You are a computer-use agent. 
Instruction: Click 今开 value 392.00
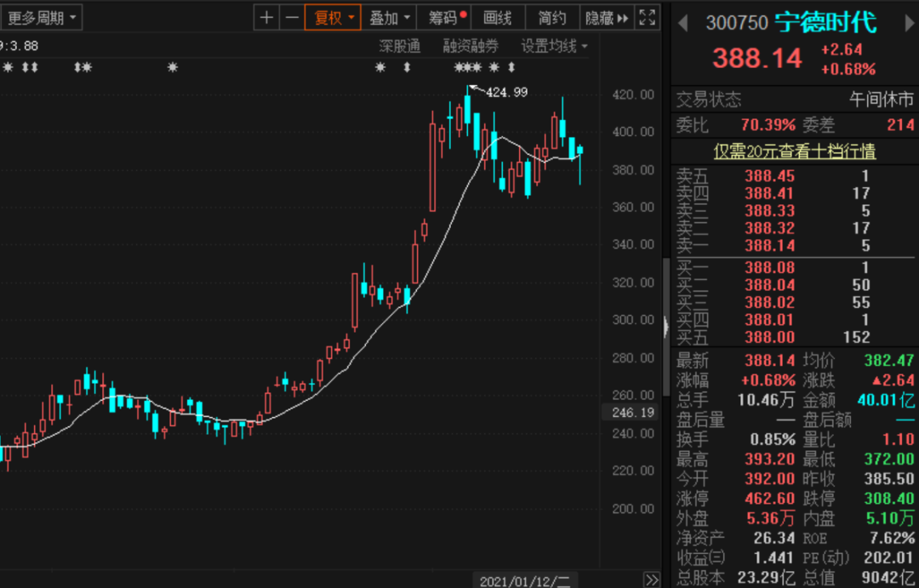[769, 479]
